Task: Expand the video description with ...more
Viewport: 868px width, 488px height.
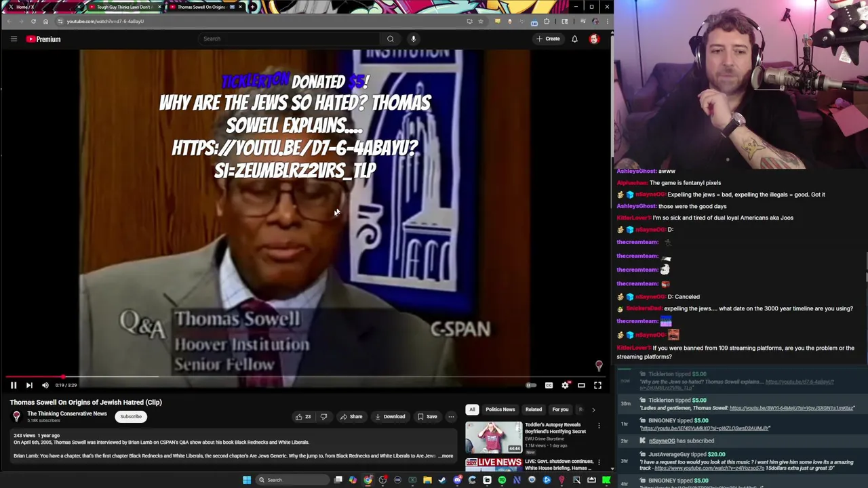Action: click(446, 456)
